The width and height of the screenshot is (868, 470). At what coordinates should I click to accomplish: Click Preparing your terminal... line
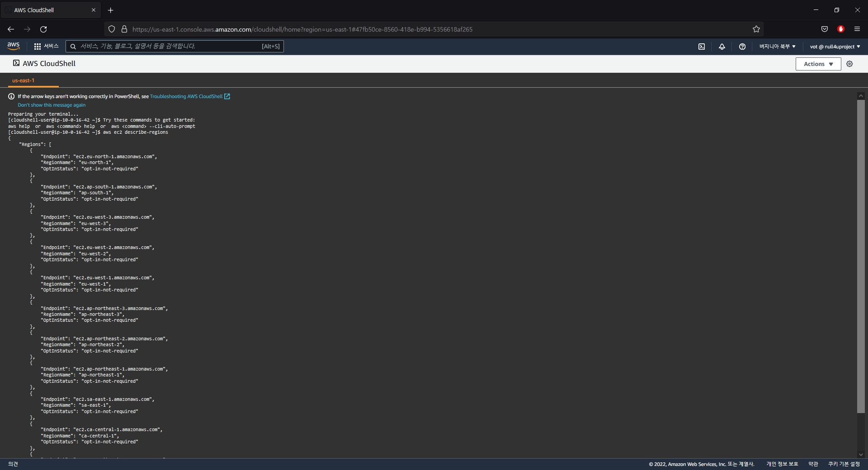(43, 114)
